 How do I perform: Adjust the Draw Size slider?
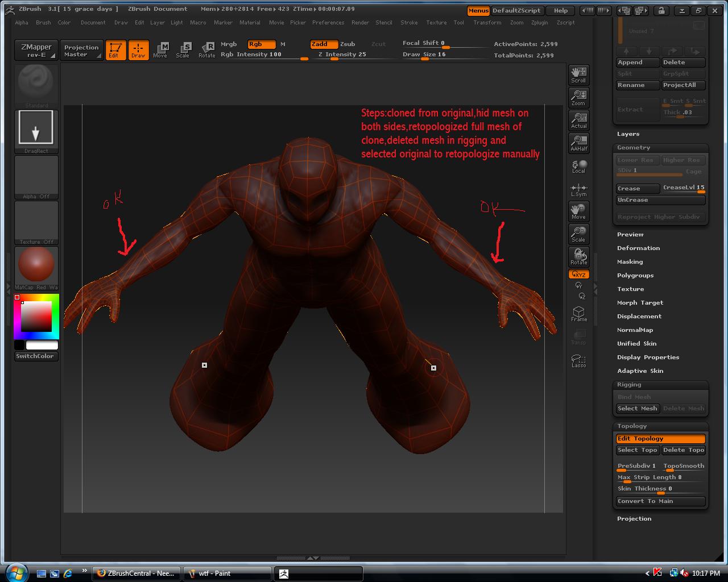445,55
